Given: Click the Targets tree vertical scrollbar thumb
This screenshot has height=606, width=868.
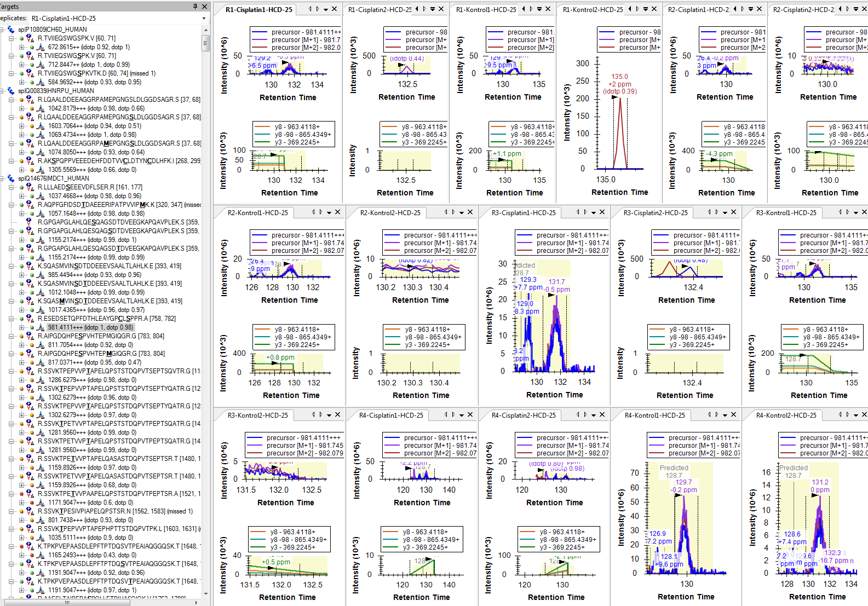Looking at the screenshot, I should [x=206, y=43].
